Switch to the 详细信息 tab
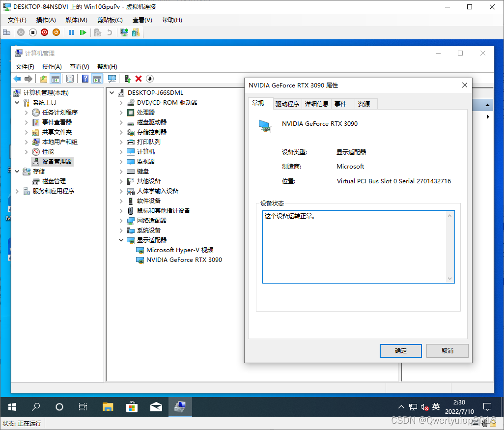 point(317,104)
